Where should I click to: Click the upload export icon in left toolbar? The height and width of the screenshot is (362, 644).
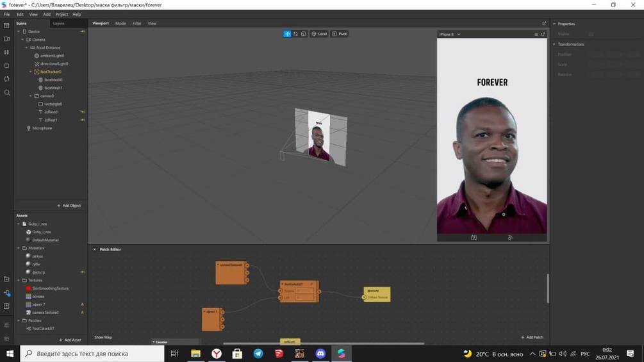(x=6, y=306)
